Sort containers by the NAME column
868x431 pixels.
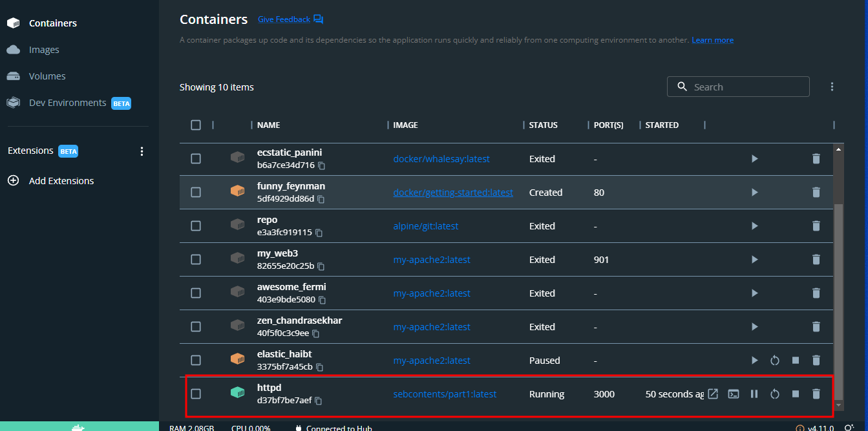pos(268,125)
